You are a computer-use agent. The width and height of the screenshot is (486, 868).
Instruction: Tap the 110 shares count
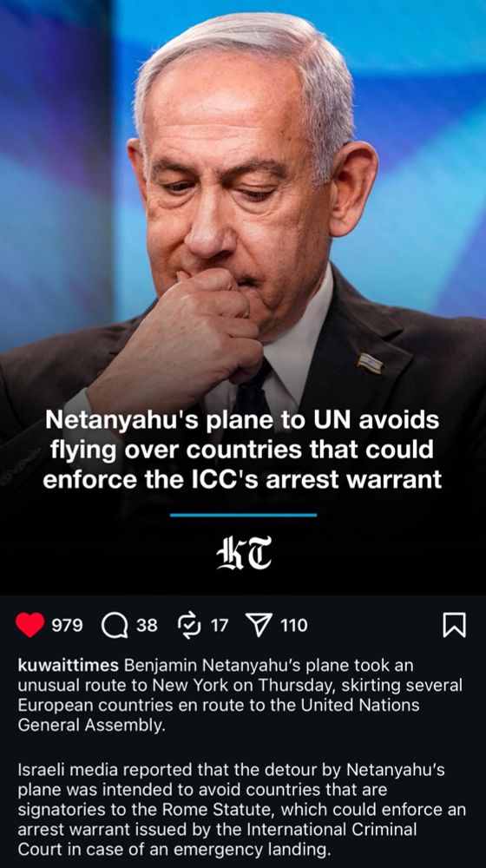click(x=293, y=626)
